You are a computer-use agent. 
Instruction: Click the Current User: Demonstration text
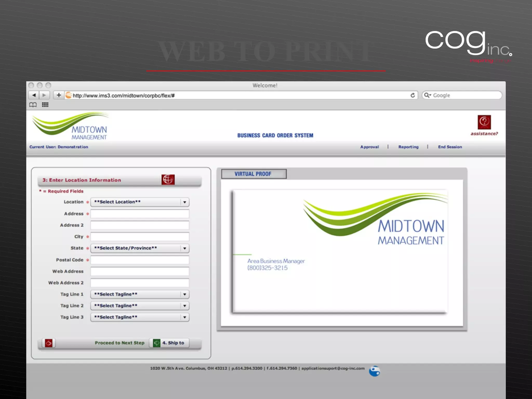pos(59,147)
